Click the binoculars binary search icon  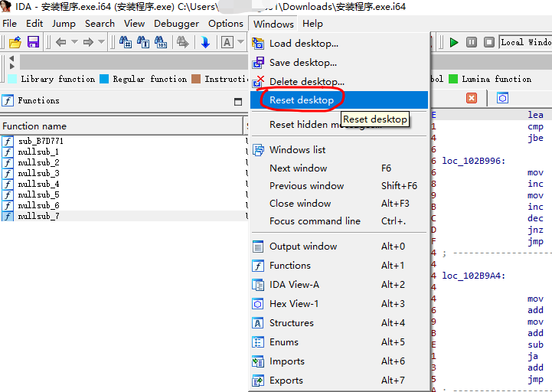[x=161, y=42]
